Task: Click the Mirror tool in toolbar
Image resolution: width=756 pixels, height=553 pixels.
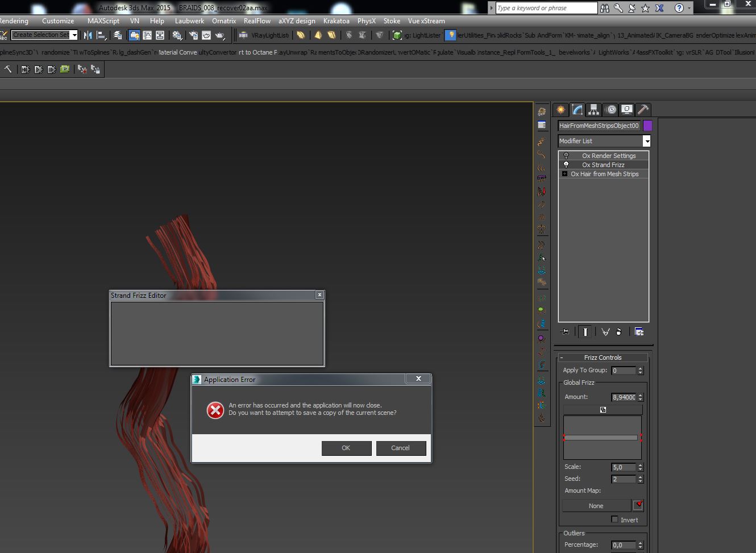Action: [x=88, y=35]
